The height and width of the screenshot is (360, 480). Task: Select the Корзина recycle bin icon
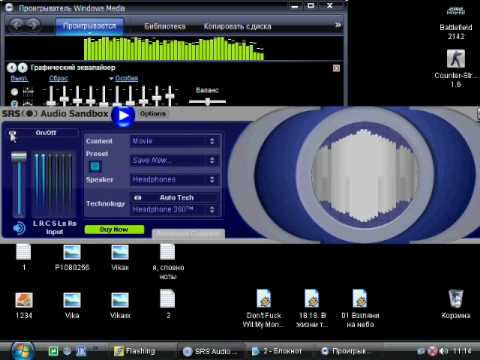pos(456,303)
